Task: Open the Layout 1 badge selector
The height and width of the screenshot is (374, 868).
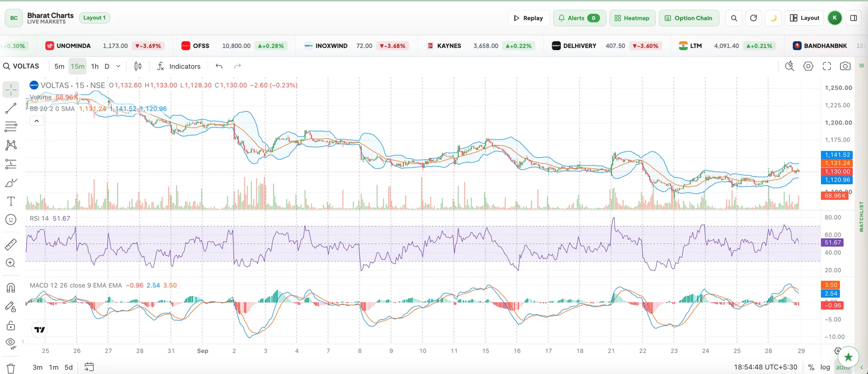Action: pyautogui.click(x=95, y=18)
